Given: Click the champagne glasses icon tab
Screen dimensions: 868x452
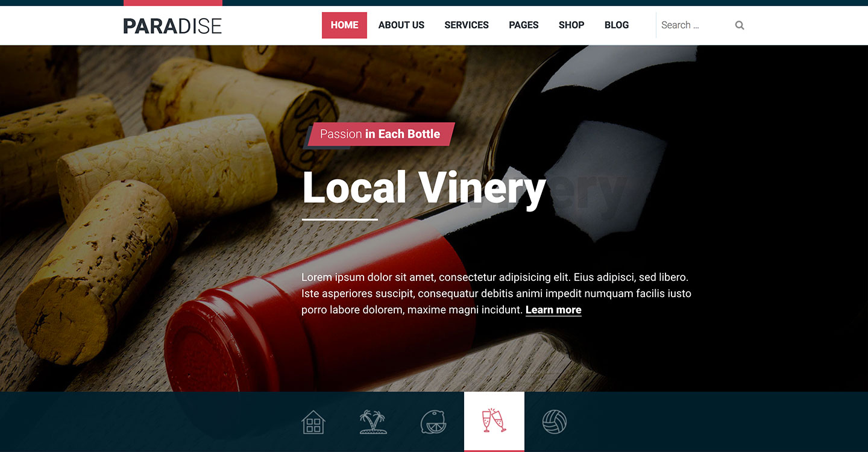Looking at the screenshot, I should coord(494,421).
